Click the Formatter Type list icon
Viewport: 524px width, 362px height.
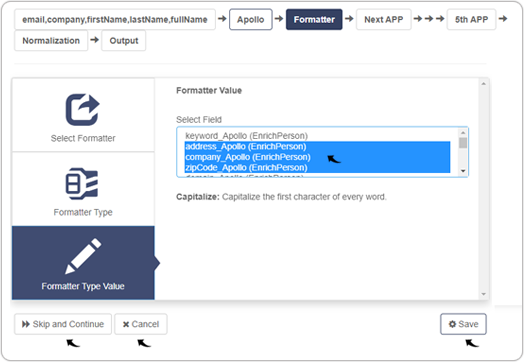point(82,184)
